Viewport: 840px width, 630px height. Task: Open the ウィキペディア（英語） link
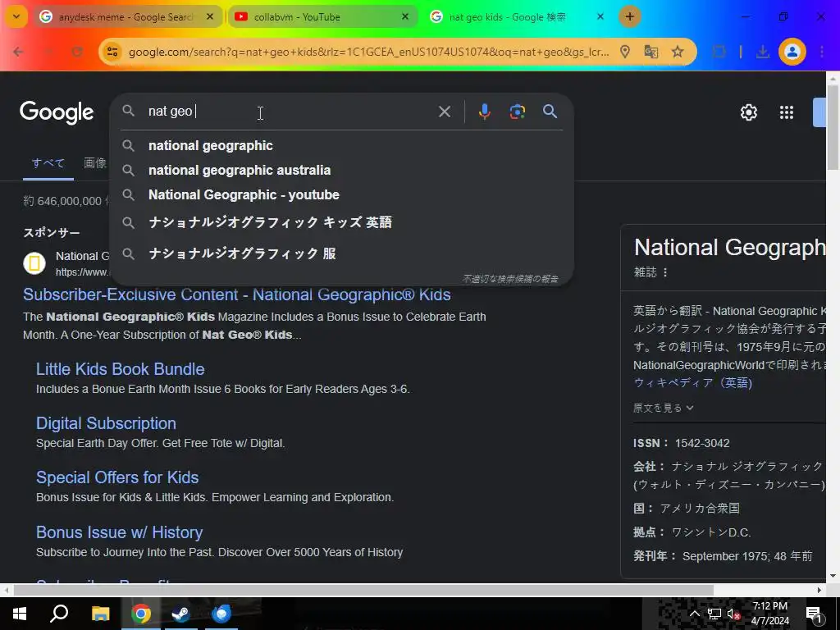[x=692, y=382]
